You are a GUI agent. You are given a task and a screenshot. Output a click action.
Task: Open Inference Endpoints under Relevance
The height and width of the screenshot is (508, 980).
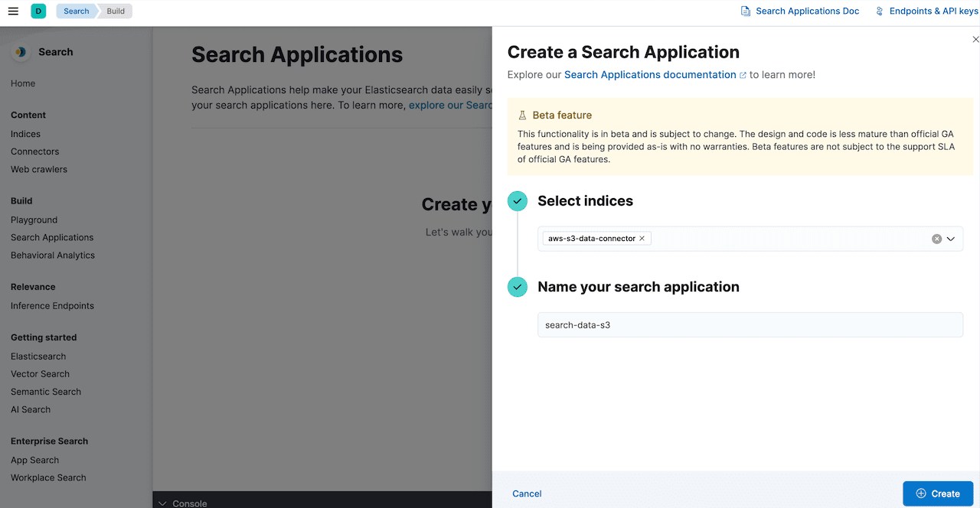pos(51,305)
